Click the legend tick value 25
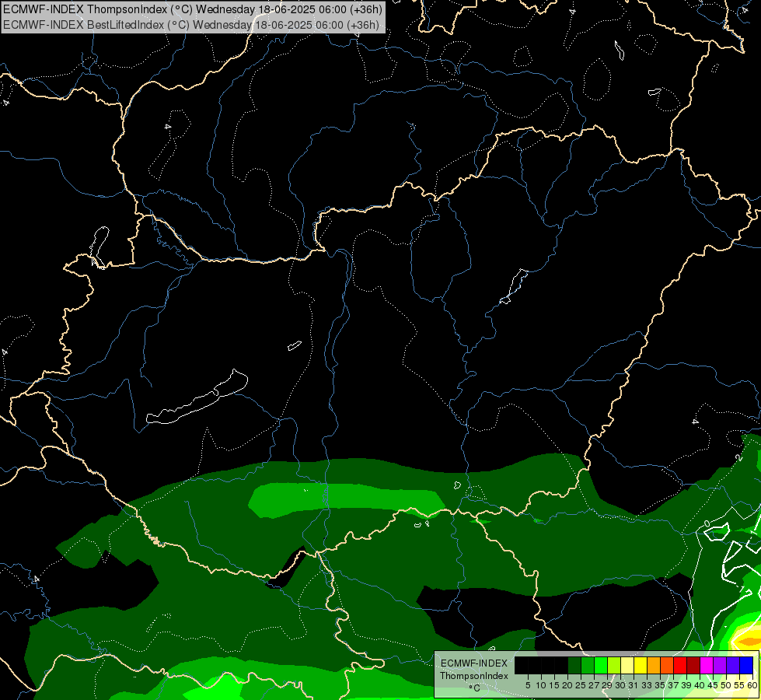Image resolution: width=761 pixels, height=700 pixels. (x=581, y=685)
